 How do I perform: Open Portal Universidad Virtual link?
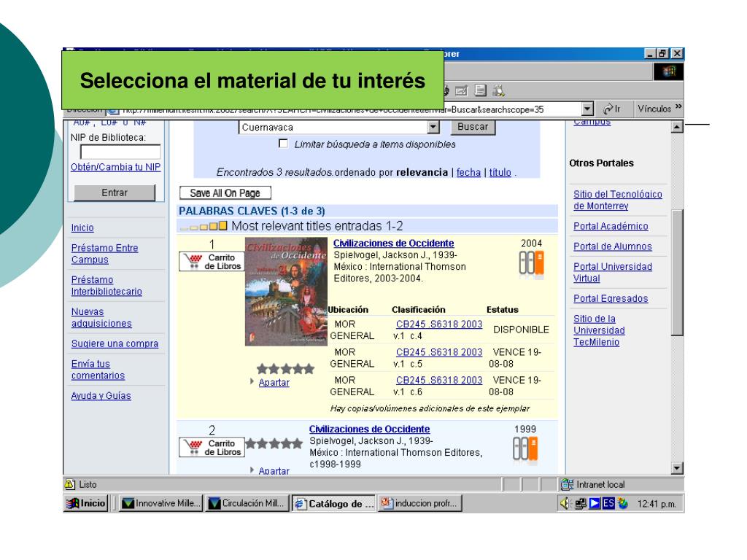613,273
